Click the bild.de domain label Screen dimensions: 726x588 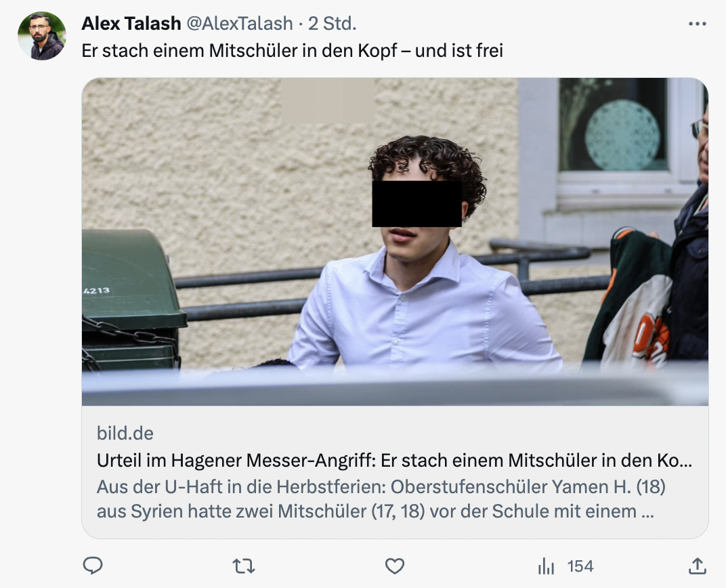coord(125,434)
